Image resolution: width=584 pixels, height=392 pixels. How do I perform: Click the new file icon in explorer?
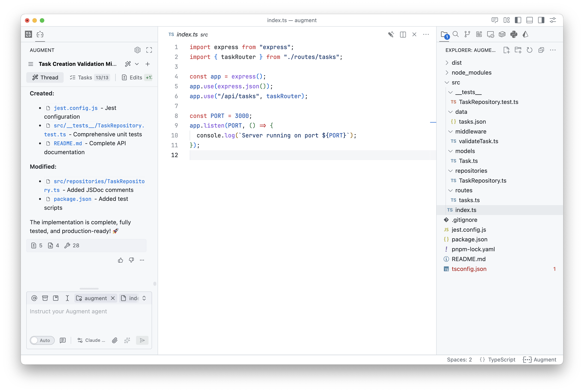[506, 50]
